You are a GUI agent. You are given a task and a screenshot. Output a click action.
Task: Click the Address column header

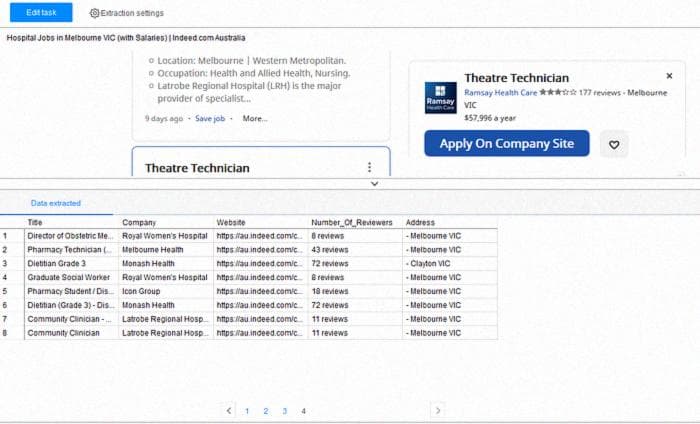450,222
